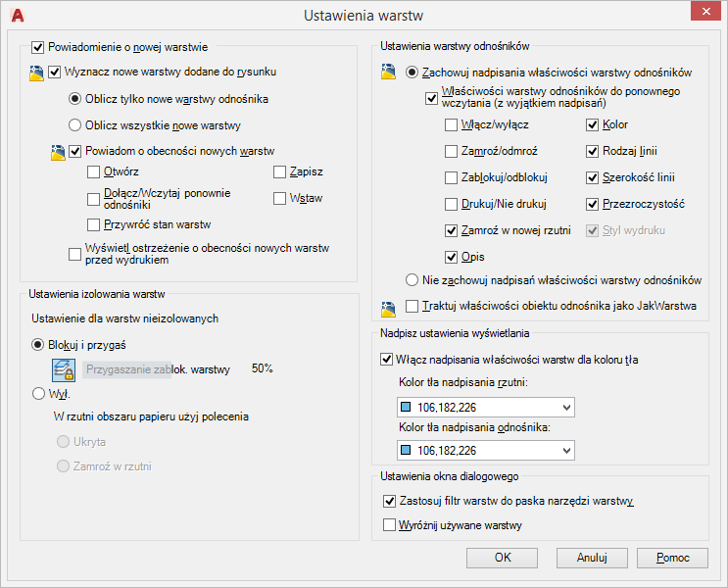Enable the Otwórz checkbox
Viewport: 728px width, 588px height.
pos(93,172)
